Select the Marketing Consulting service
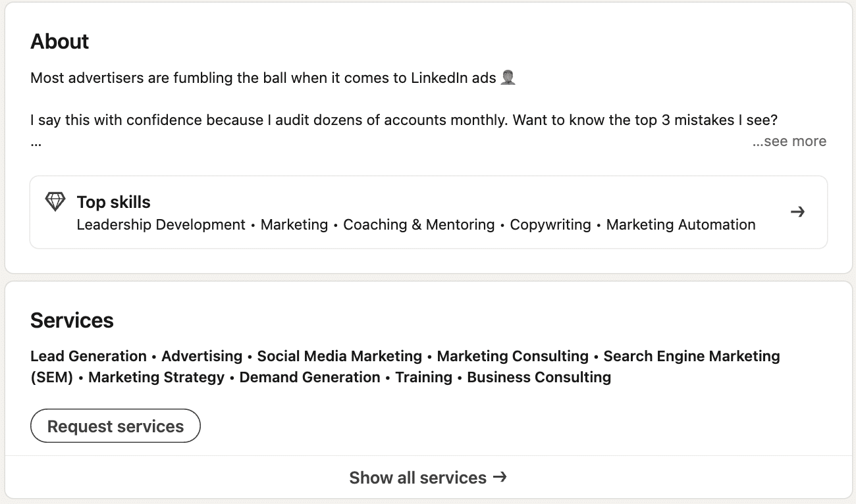The image size is (856, 504). coord(512,357)
